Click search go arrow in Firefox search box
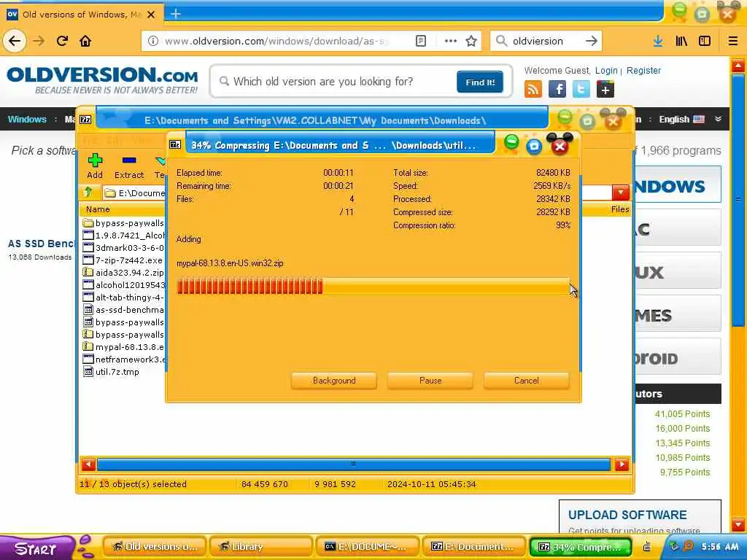This screenshot has height=560, width=747. pyautogui.click(x=591, y=41)
